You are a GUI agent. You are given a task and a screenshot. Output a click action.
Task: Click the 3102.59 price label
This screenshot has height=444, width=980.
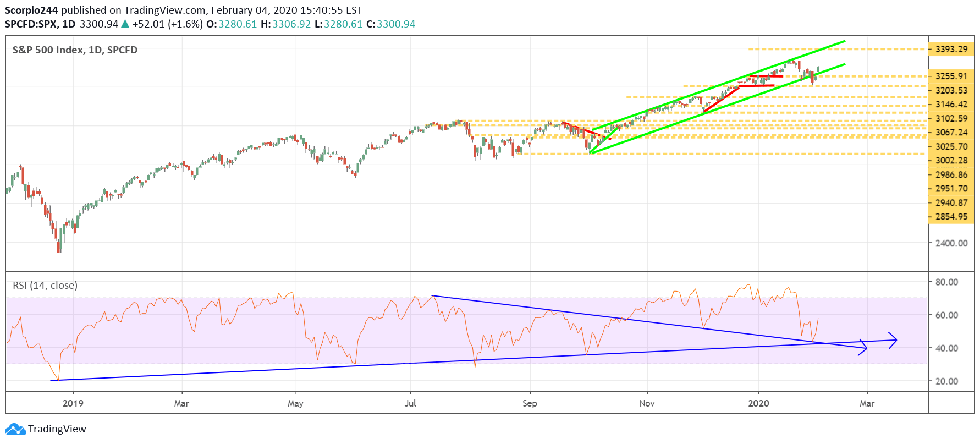(951, 118)
